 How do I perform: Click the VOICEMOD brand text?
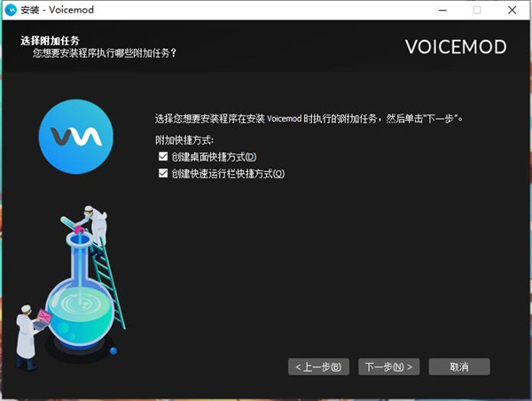[456, 47]
